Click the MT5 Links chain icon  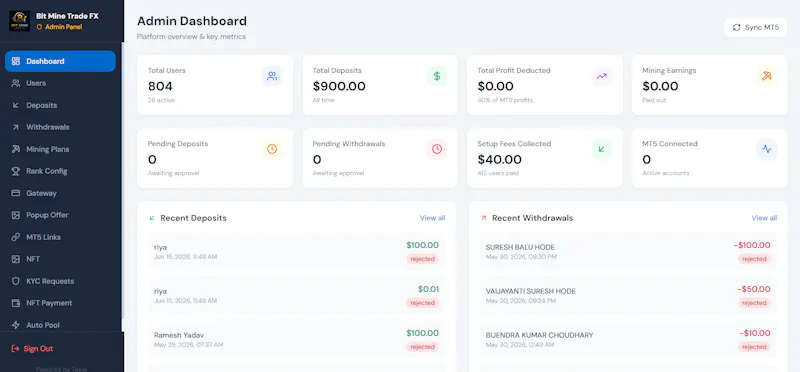pos(16,237)
